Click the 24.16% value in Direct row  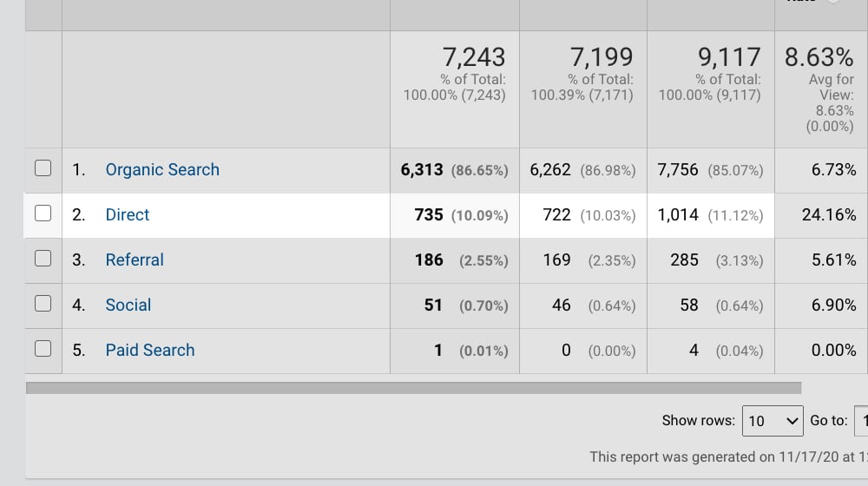829,215
